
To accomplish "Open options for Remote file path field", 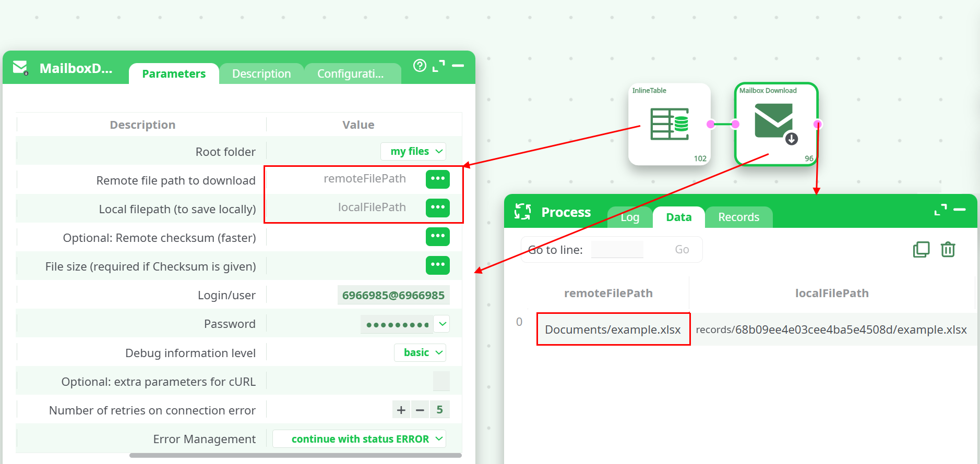I will tap(437, 179).
